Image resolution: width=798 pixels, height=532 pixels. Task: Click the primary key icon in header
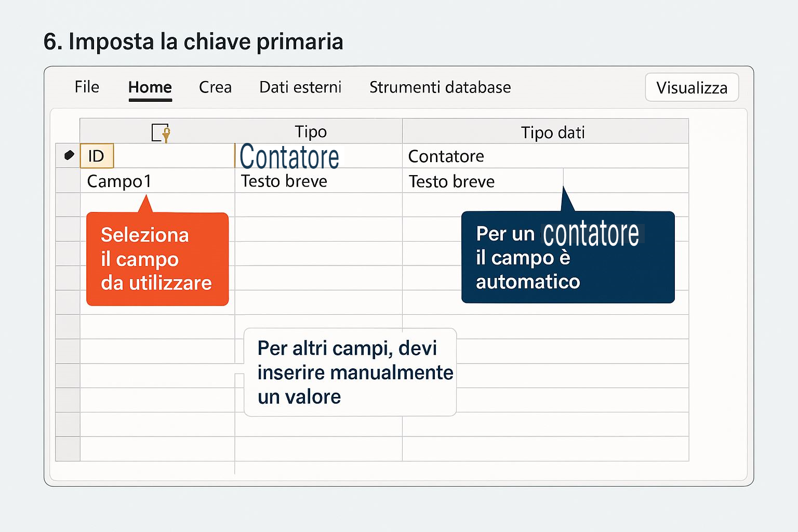(x=161, y=132)
